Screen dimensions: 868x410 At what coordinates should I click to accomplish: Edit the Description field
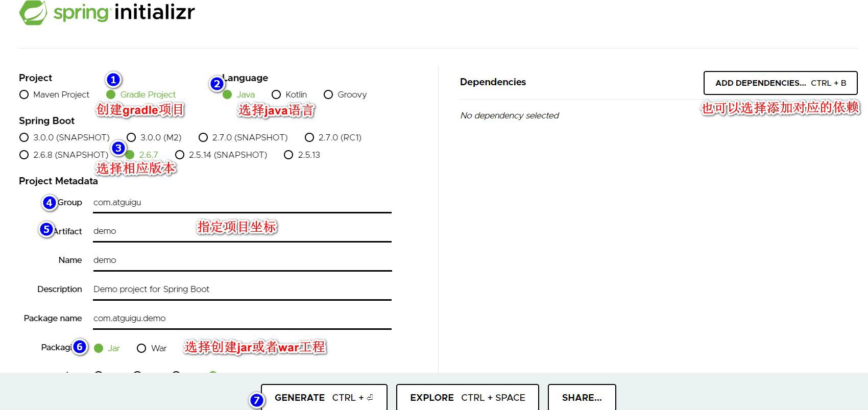pos(242,290)
